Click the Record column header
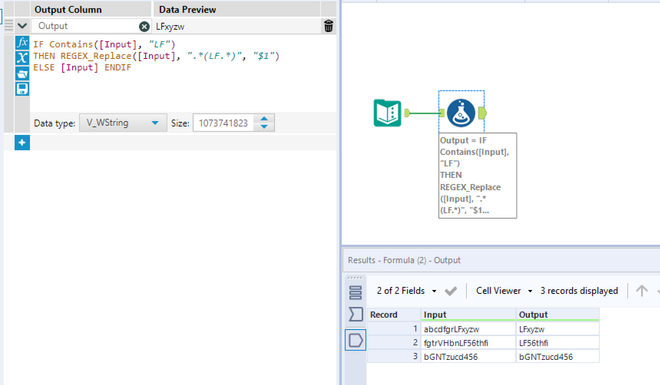The width and height of the screenshot is (660, 385). pyautogui.click(x=394, y=315)
